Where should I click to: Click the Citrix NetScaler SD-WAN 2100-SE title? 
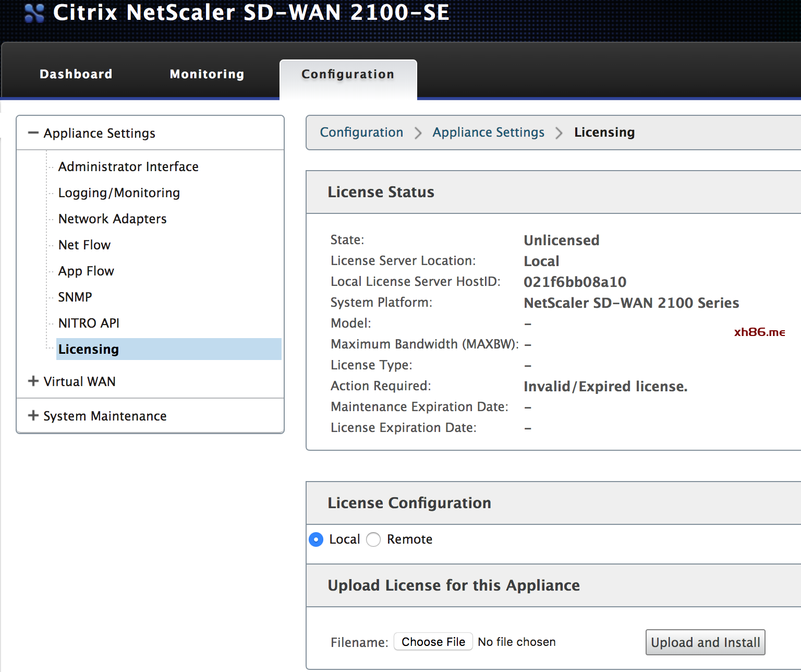(251, 12)
